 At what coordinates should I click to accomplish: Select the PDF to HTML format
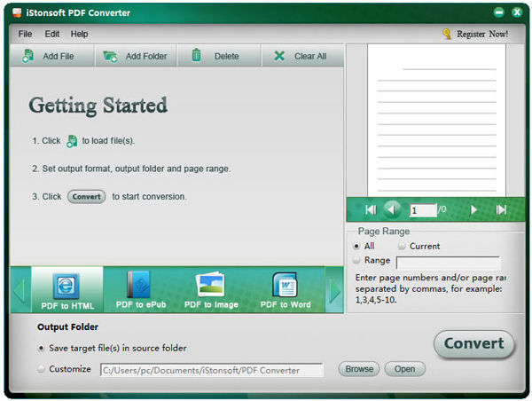click(x=67, y=289)
